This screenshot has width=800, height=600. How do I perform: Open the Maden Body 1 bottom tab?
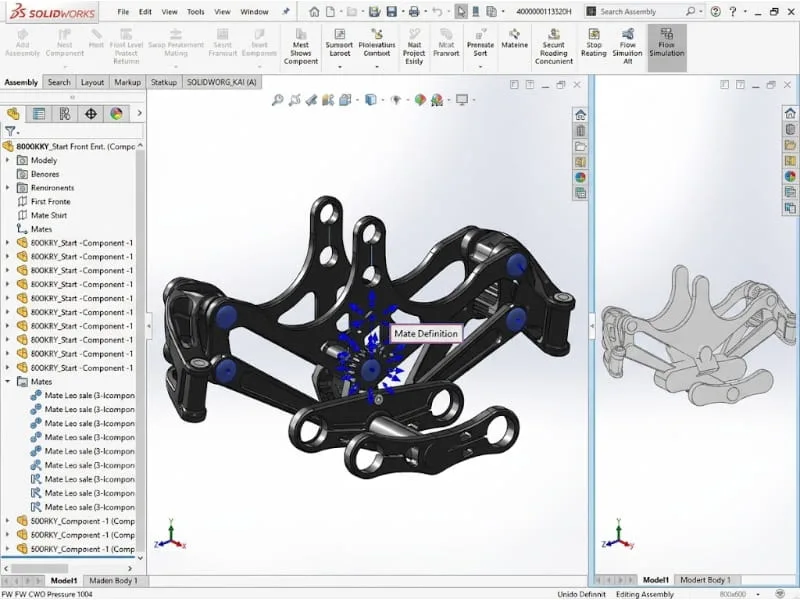tap(113, 581)
